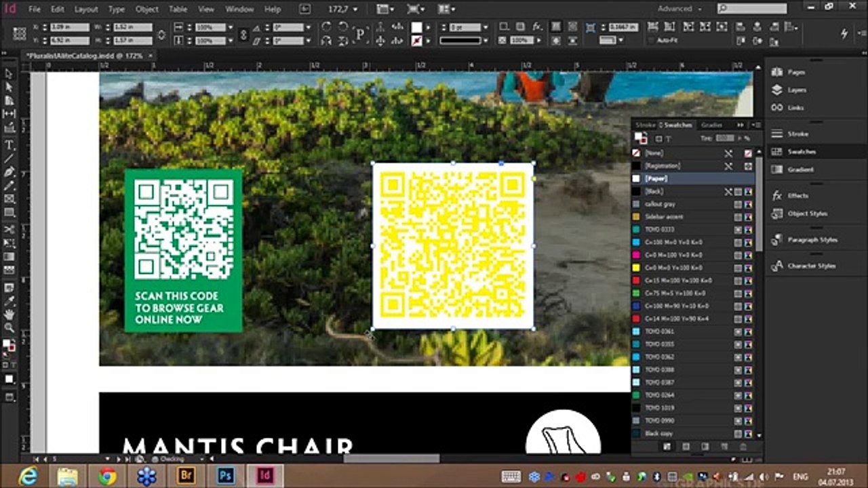Viewport: 868px width, 488px height.
Task: Open Chrome from the taskbar
Action: point(106,476)
